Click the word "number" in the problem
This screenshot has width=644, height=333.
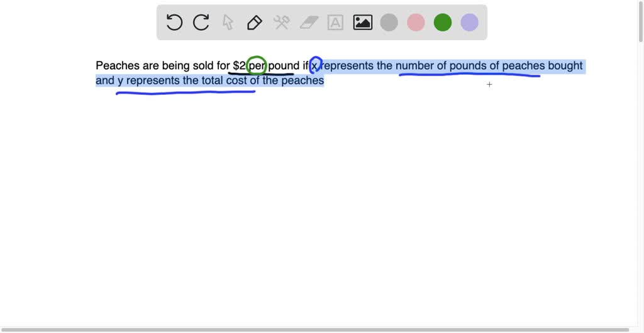click(x=414, y=65)
